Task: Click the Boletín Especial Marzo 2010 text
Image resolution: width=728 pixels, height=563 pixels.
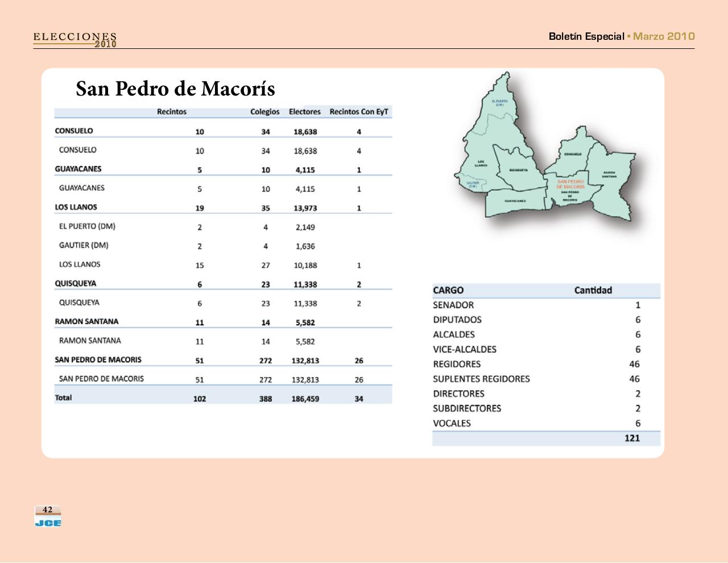Action: tap(621, 36)
